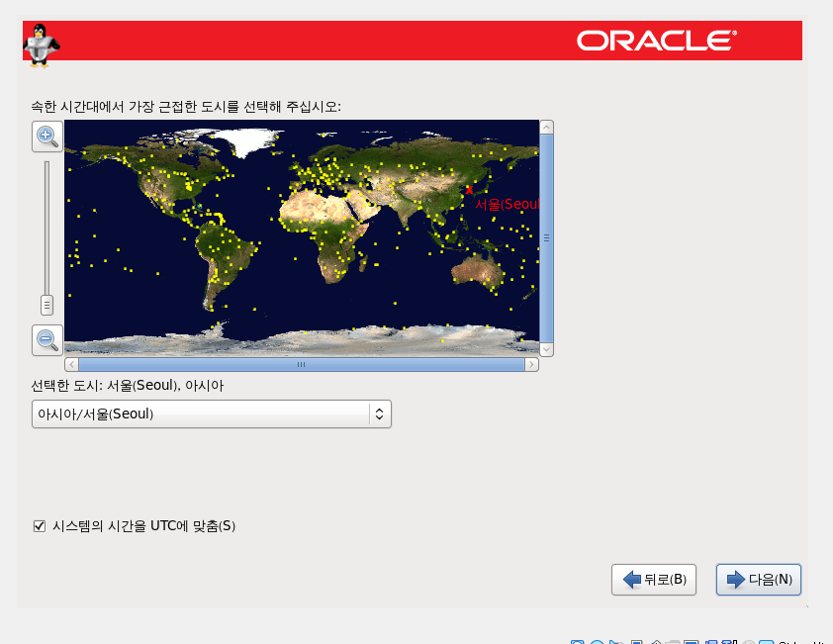Toggle 시스템의 시간을 UTC에 맞춤 checkbox
The width and height of the screenshot is (833, 644).
[x=40, y=526]
